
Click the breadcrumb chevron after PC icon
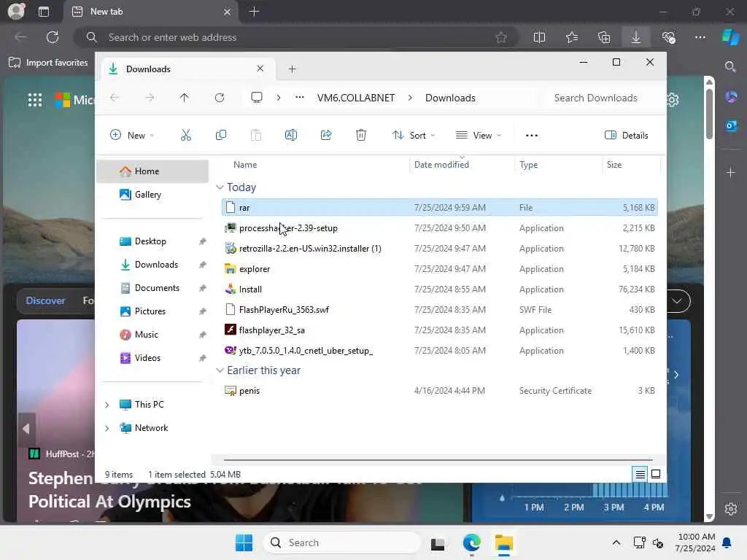tap(278, 98)
